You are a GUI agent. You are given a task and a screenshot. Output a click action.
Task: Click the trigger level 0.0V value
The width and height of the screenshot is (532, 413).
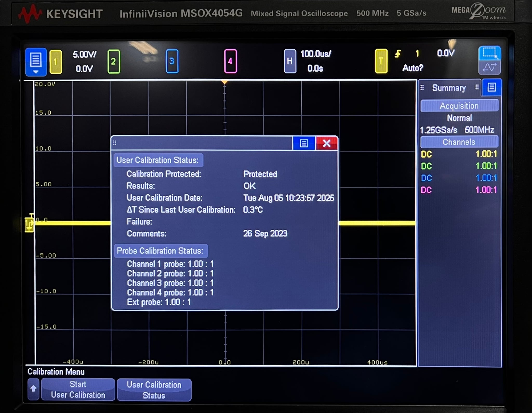point(446,53)
